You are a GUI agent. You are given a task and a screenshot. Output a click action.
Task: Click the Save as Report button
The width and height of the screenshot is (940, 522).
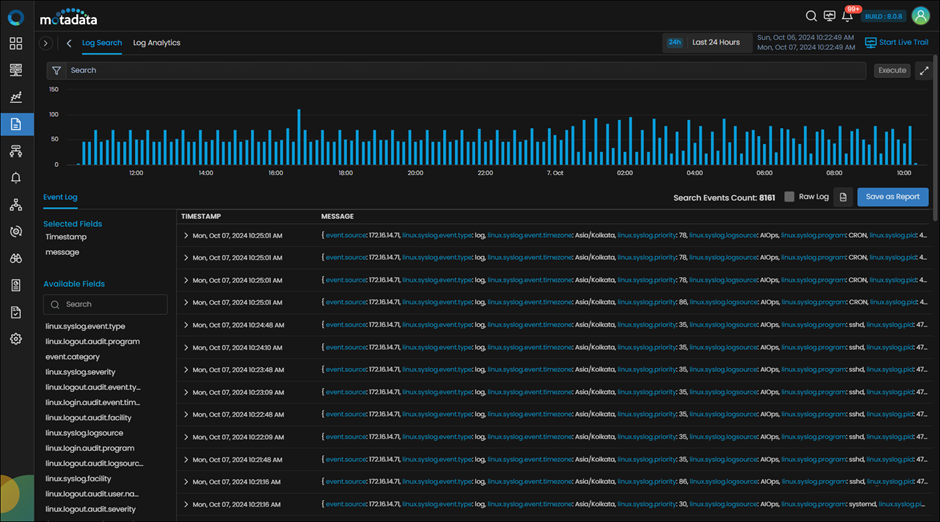tap(893, 197)
